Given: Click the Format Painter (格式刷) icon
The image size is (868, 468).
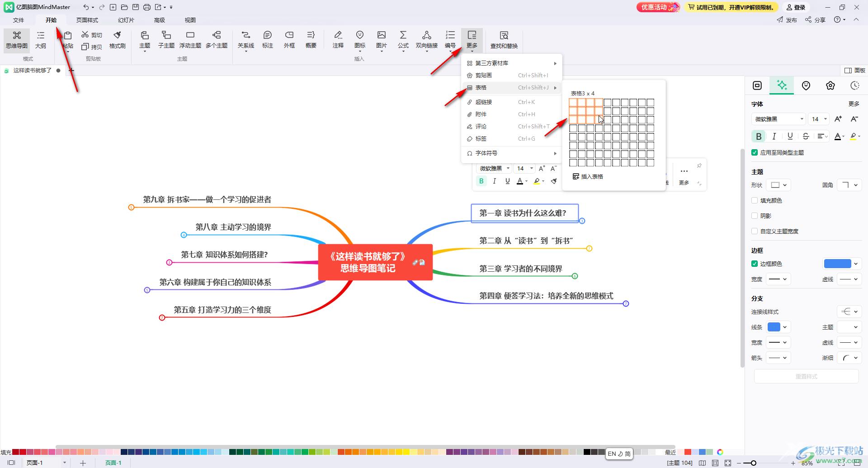Looking at the screenshot, I should [x=117, y=40].
